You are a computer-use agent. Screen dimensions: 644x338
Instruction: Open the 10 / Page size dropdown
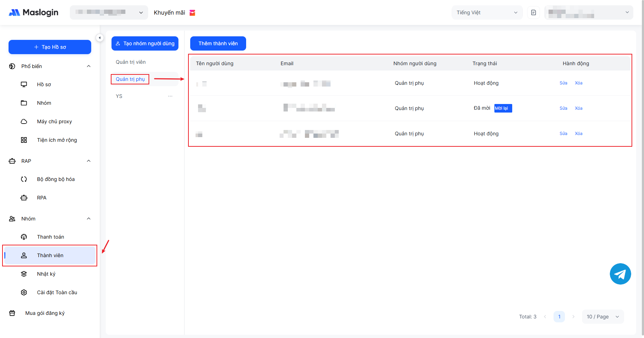tap(602, 317)
